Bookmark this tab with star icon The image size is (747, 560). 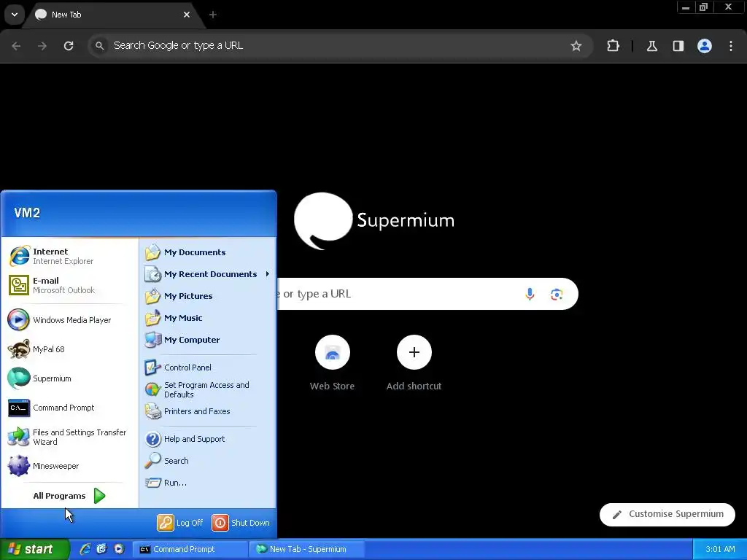click(576, 46)
